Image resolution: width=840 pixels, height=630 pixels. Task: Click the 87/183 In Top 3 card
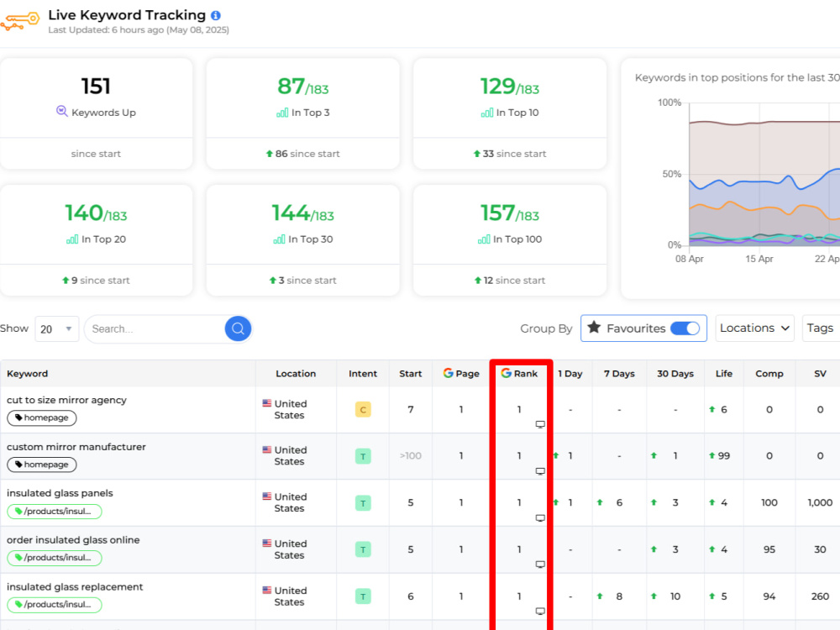302,113
